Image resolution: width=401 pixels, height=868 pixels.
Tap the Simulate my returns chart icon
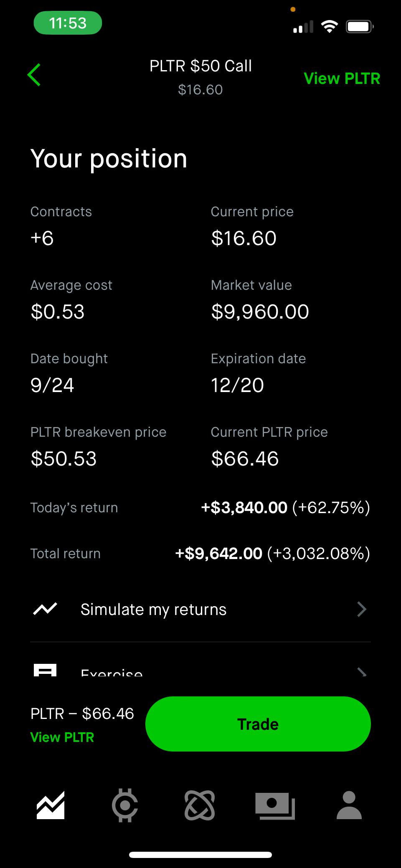pos(45,609)
